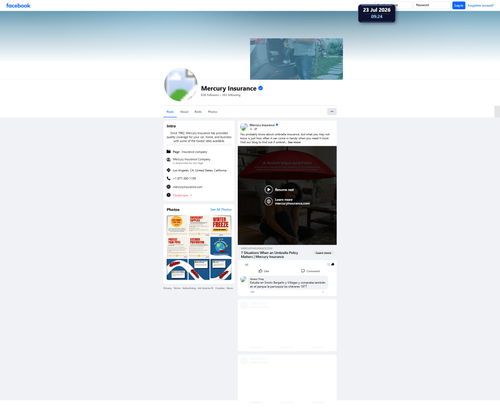Click the post author's avatar

244,127
